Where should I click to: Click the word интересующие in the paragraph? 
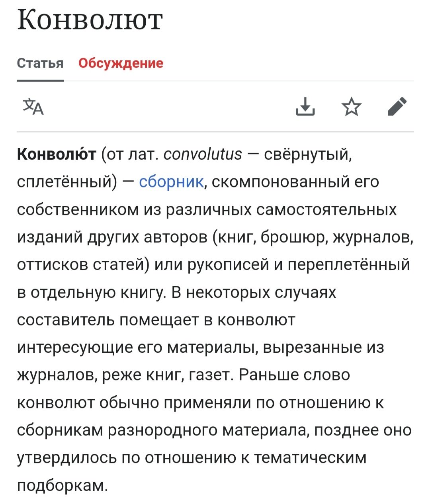(x=75, y=348)
